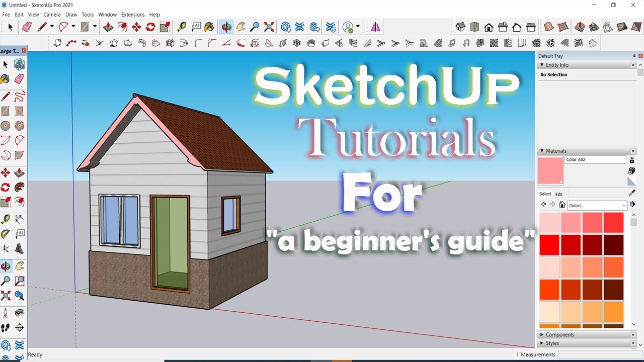Open the Draw menu
The height and width of the screenshot is (362, 644).
[x=71, y=15]
